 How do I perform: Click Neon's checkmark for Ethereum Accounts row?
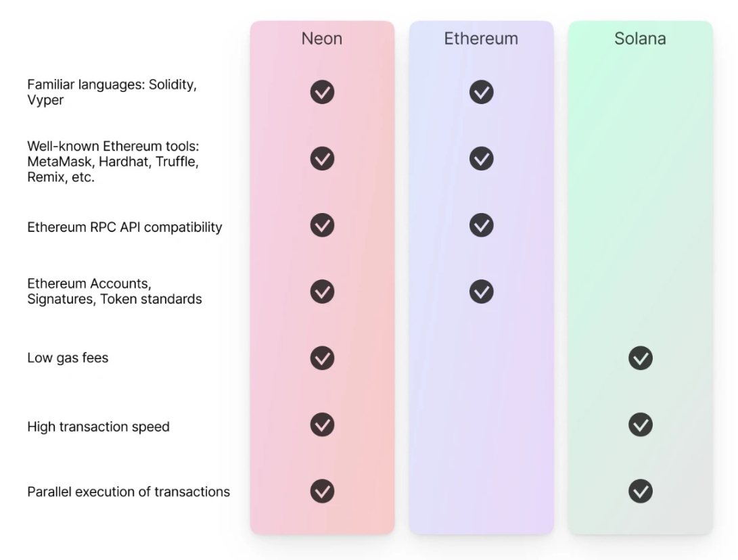322,291
